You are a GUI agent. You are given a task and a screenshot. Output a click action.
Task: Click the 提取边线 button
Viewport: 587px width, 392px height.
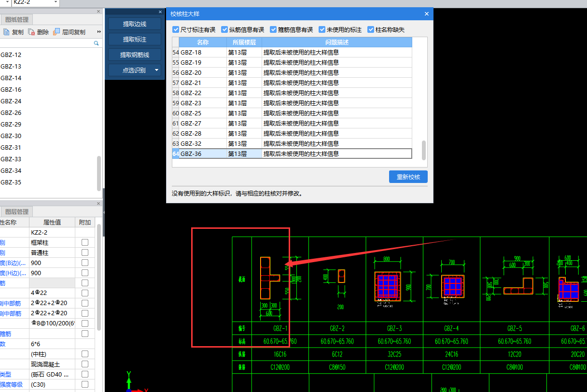click(135, 24)
